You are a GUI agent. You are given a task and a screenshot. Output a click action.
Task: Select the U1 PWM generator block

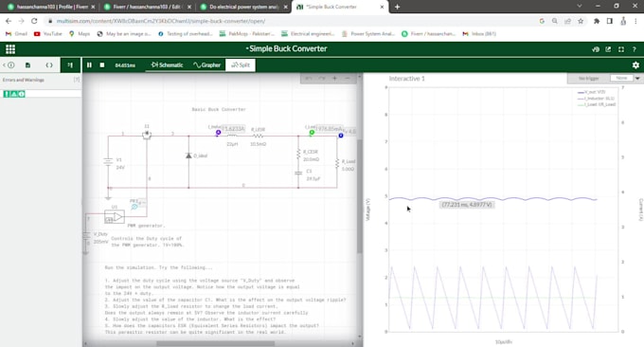click(x=115, y=217)
